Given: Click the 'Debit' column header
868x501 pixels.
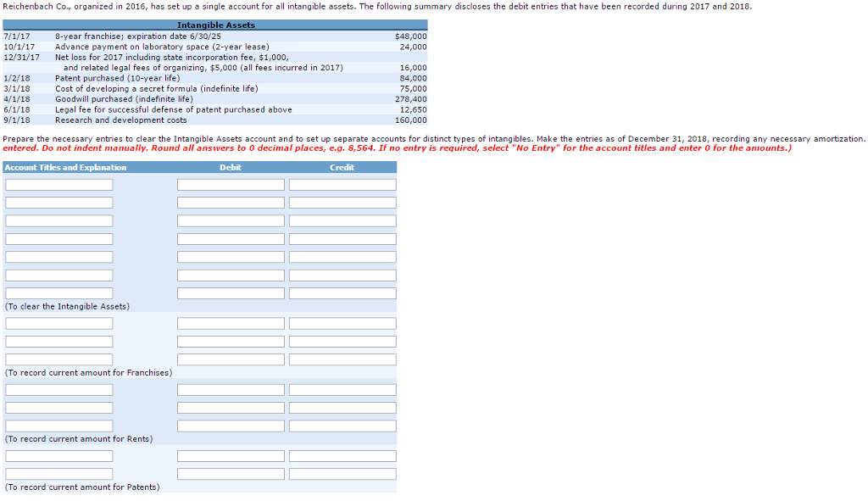Looking at the screenshot, I should [231, 167].
